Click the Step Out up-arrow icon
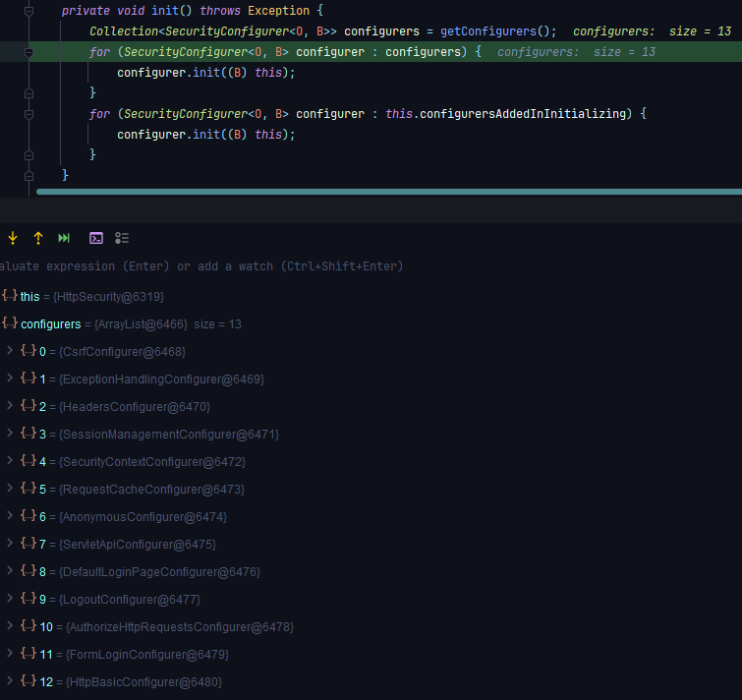The height and width of the screenshot is (700, 742). pos(38,238)
